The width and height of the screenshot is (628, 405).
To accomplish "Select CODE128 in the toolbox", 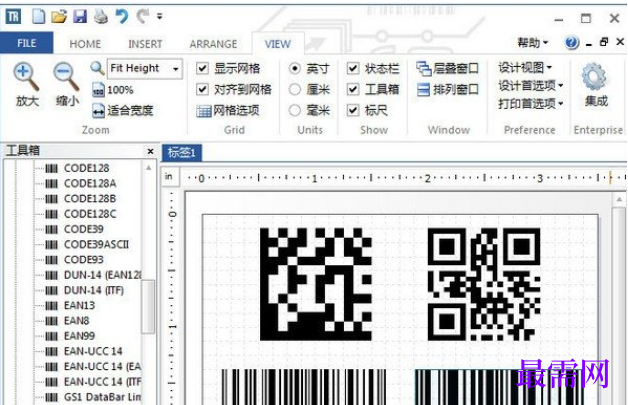I will point(86,168).
